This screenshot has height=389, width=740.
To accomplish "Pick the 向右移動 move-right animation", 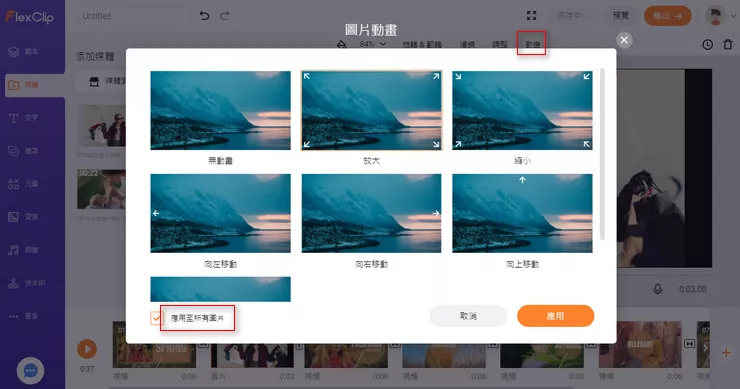I will 371,213.
